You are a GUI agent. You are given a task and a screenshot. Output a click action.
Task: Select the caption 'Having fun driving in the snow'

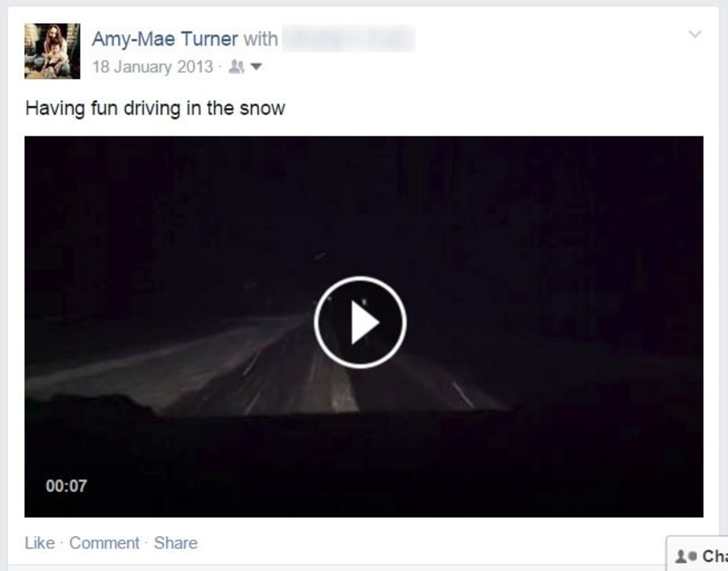pyautogui.click(x=155, y=108)
